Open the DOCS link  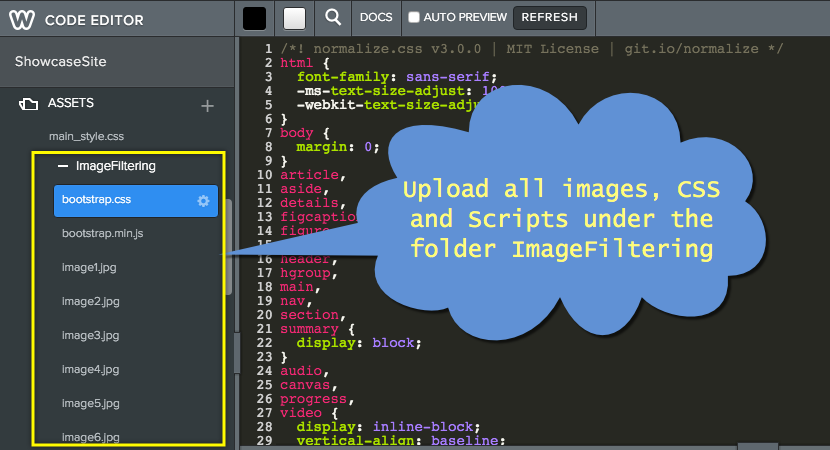point(376,18)
